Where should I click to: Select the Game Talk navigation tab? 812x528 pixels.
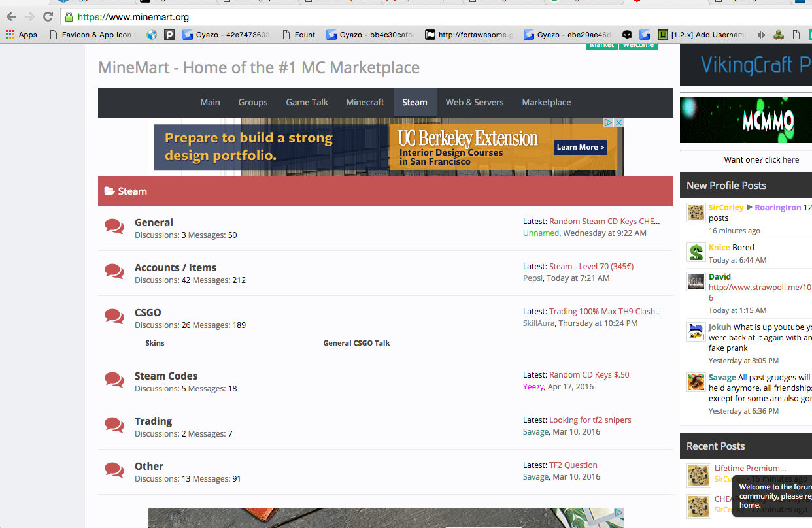click(307, 102)
